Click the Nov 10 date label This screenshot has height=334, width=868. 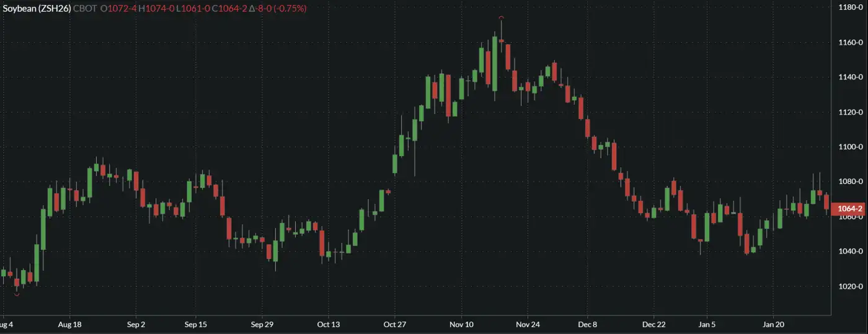coord(461,324)
